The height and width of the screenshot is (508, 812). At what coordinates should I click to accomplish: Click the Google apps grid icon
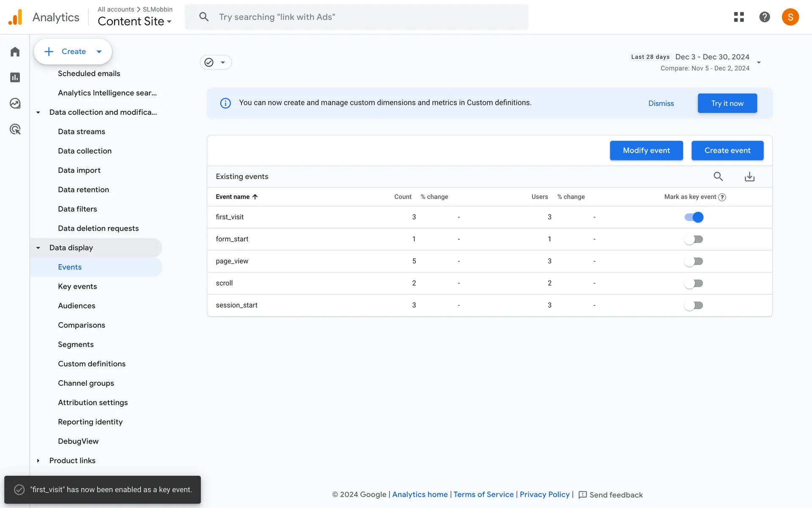pos(739,17)
